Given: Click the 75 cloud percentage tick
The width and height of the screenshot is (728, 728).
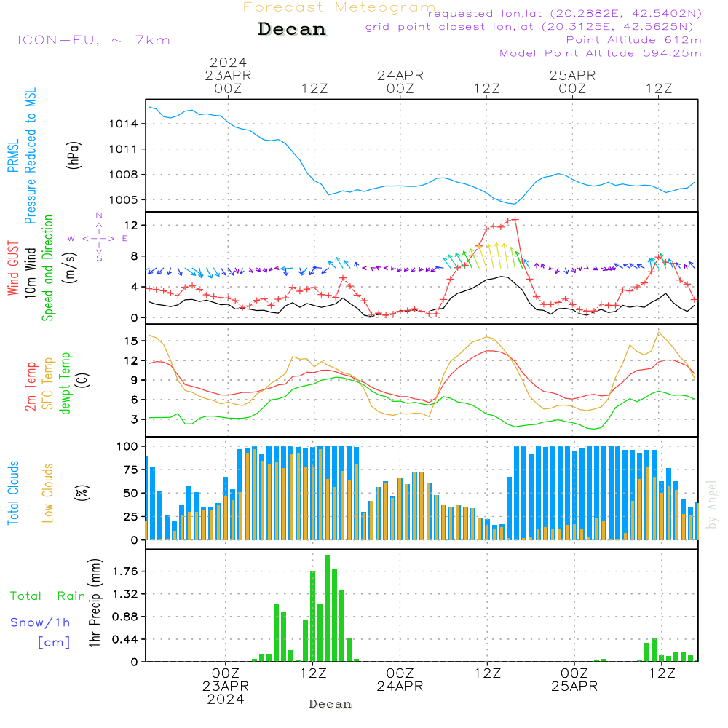Looking at the screenshot, I should [131, 470].
